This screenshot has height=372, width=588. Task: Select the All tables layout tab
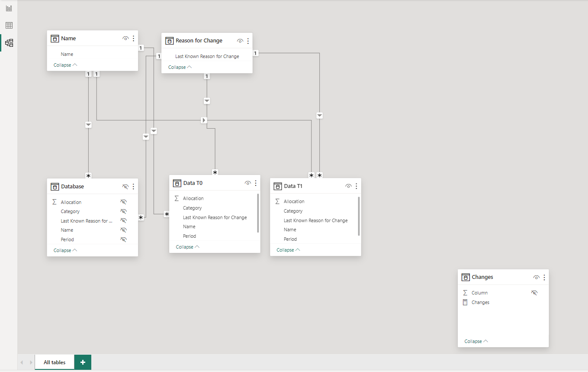point(55,362)
